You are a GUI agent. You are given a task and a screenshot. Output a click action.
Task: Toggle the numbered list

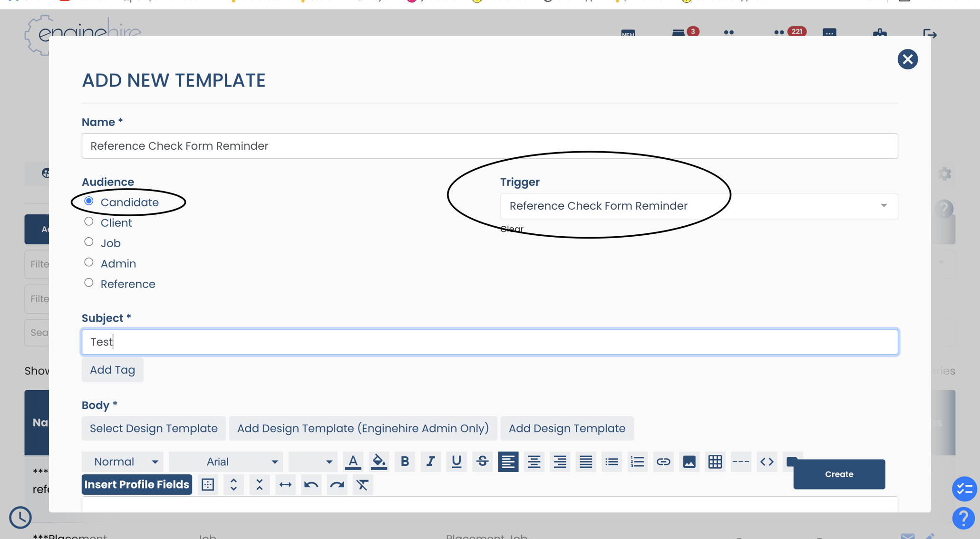637,462
